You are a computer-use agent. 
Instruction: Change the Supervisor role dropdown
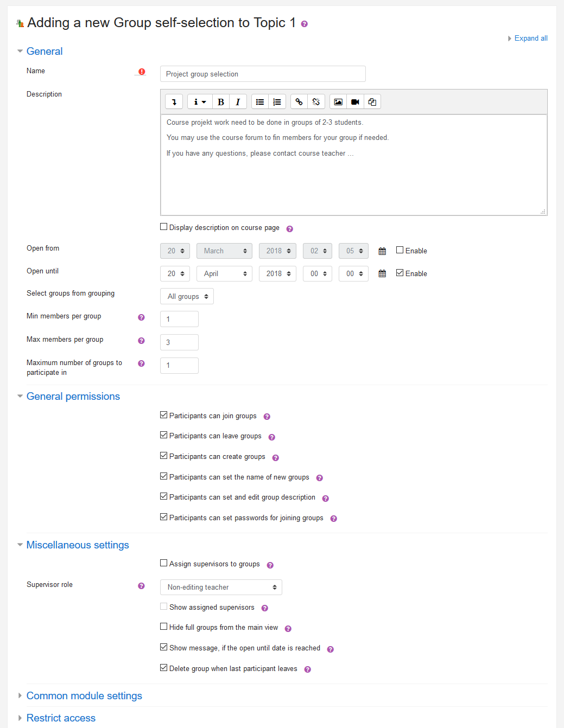tap(220, 587)
